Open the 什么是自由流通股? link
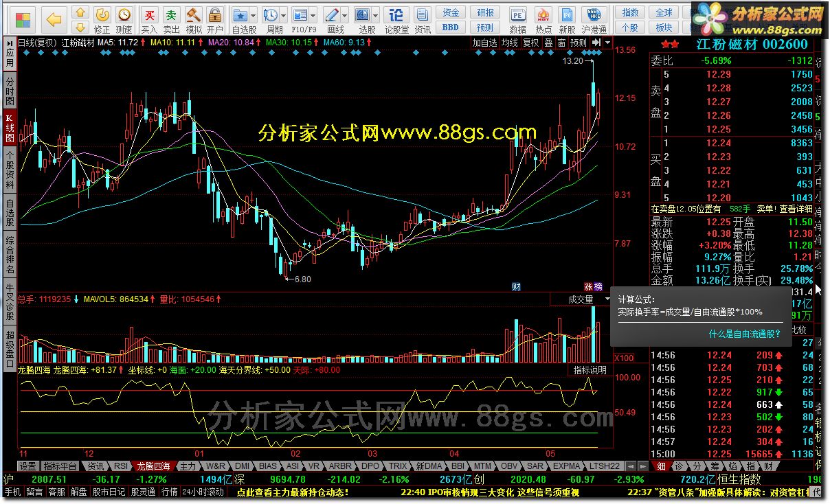This screenshot has width=830, height=504. point(745,334)
